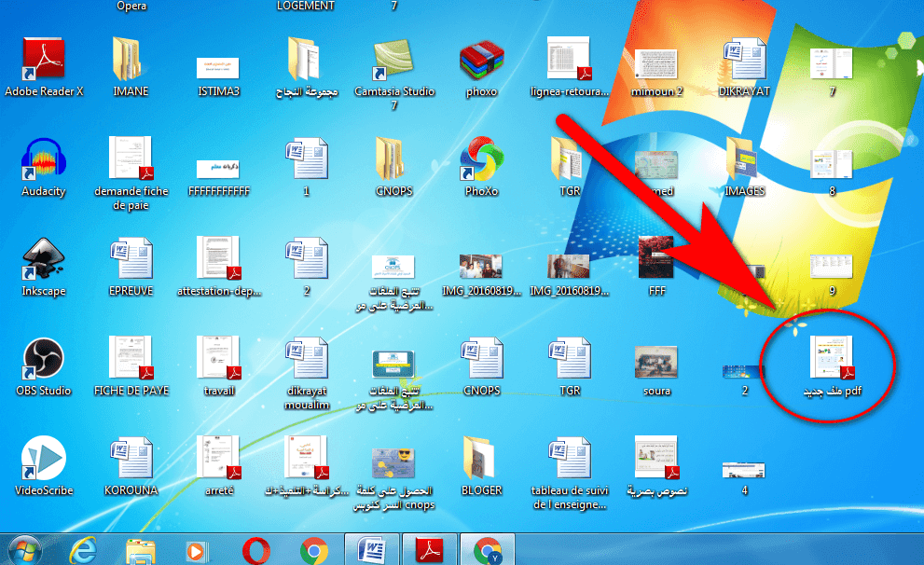Switch to Chrome with the Y profile badge in taskbar

click(x=488, y=550)
